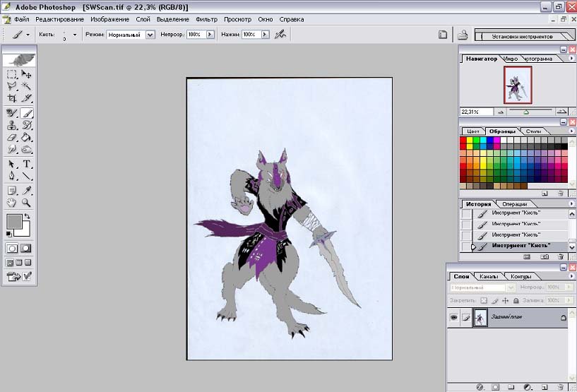
Task: Enable Quick Mask mode in toolbox
Action: (x=26, y=249)
